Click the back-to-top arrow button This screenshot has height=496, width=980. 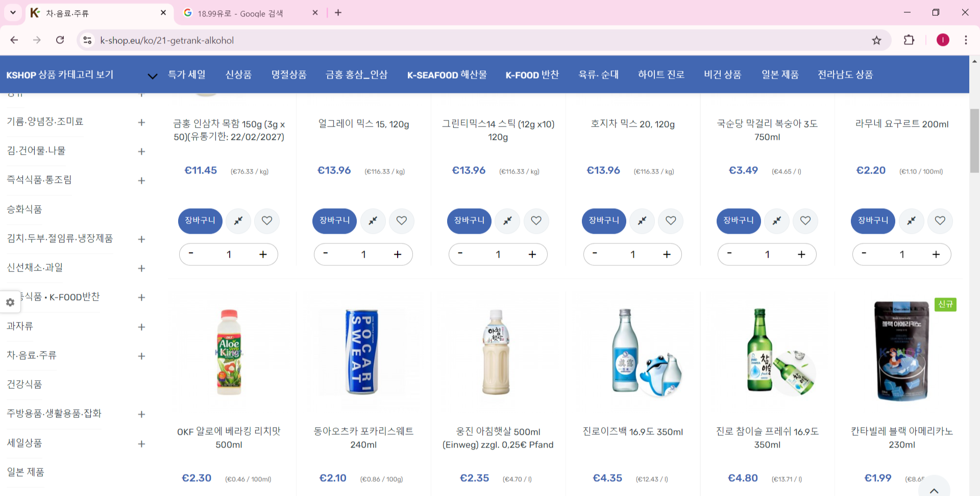(934, 489)
